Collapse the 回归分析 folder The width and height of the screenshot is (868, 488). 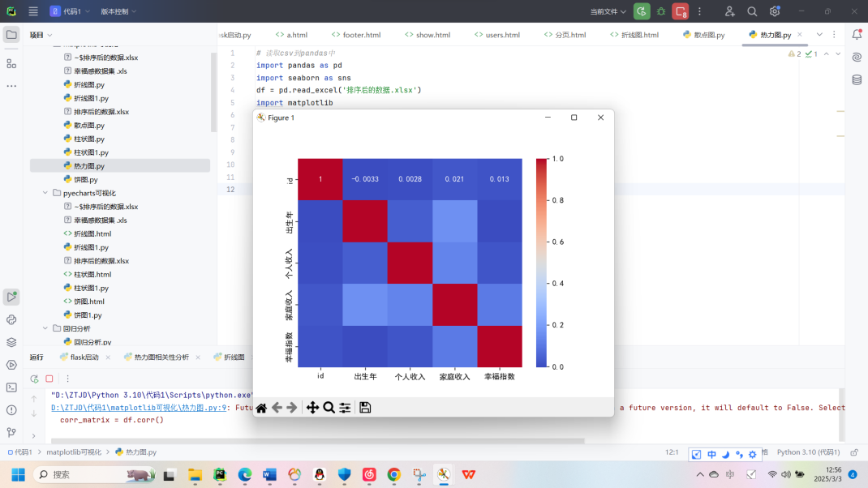(x=45, y=328)
